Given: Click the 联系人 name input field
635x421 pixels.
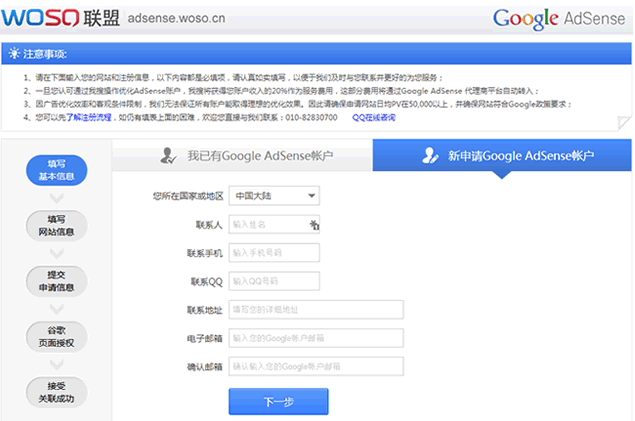Looking at the screenshot, I should (274, 224).
